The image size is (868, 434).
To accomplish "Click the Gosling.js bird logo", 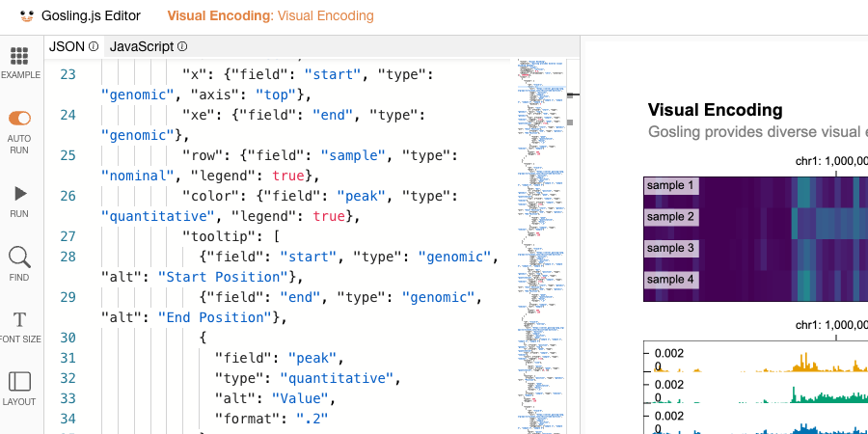I will [x=26, y=16].
